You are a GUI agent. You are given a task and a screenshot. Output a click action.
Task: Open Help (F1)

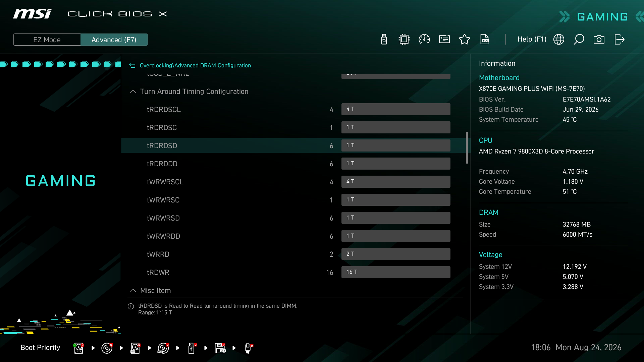532,40
